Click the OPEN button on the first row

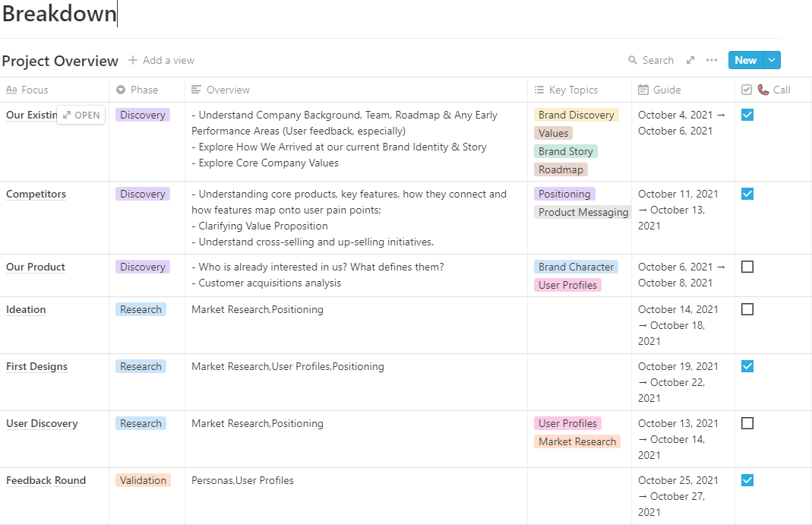click(81, 115)
